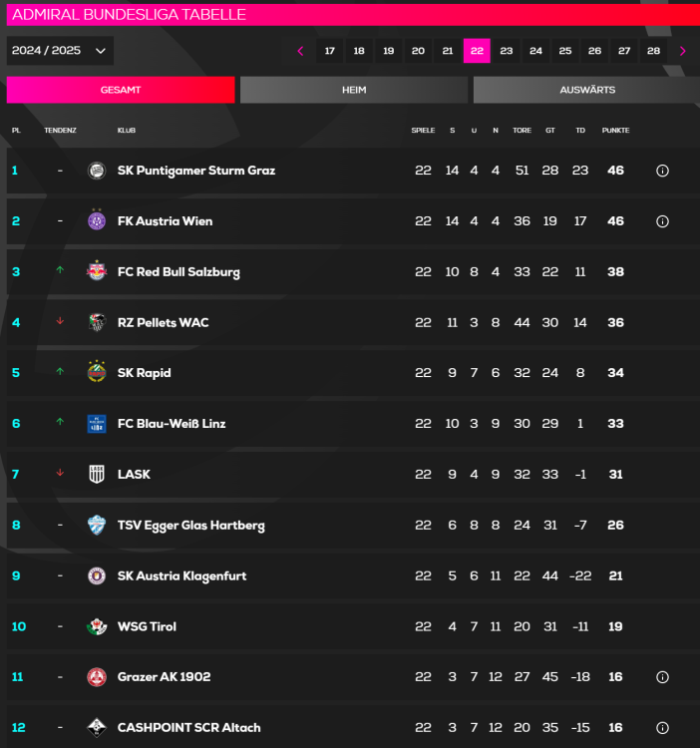This screenshot has height=748, width=700.
Task: Click the FK Austria Wien club logo
Action: click(97, 221)
